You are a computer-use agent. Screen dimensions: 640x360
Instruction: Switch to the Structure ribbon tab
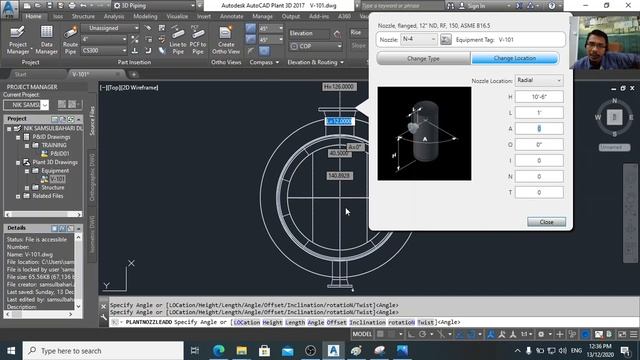click(83, 16)
